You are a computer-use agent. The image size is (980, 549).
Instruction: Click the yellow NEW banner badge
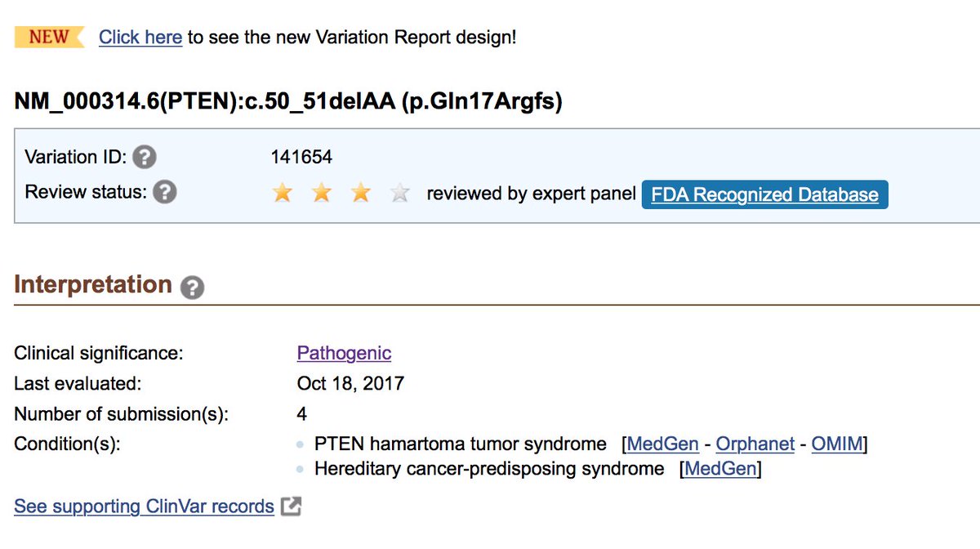tap(50, 37)
